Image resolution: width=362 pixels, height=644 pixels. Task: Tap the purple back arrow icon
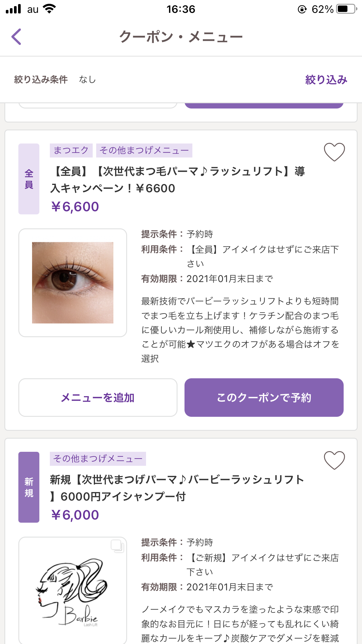(x=17, y=37)
